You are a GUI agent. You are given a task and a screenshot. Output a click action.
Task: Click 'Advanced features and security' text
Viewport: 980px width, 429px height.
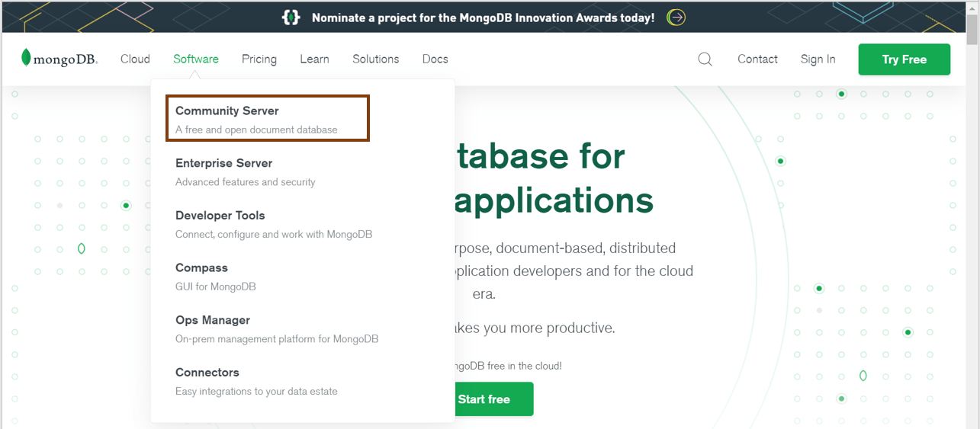point(246,182)
